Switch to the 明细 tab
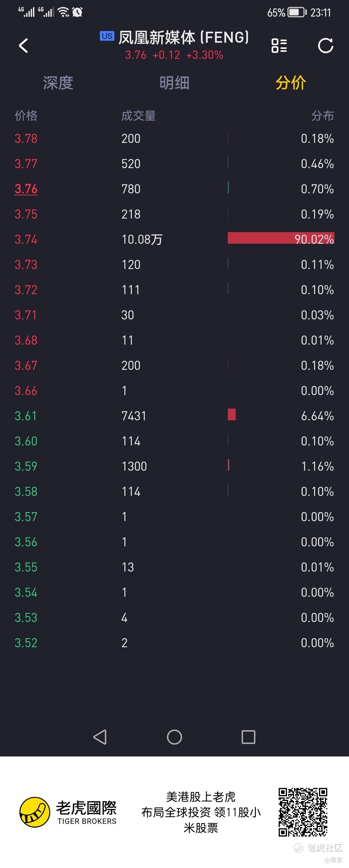 point(174,83)
